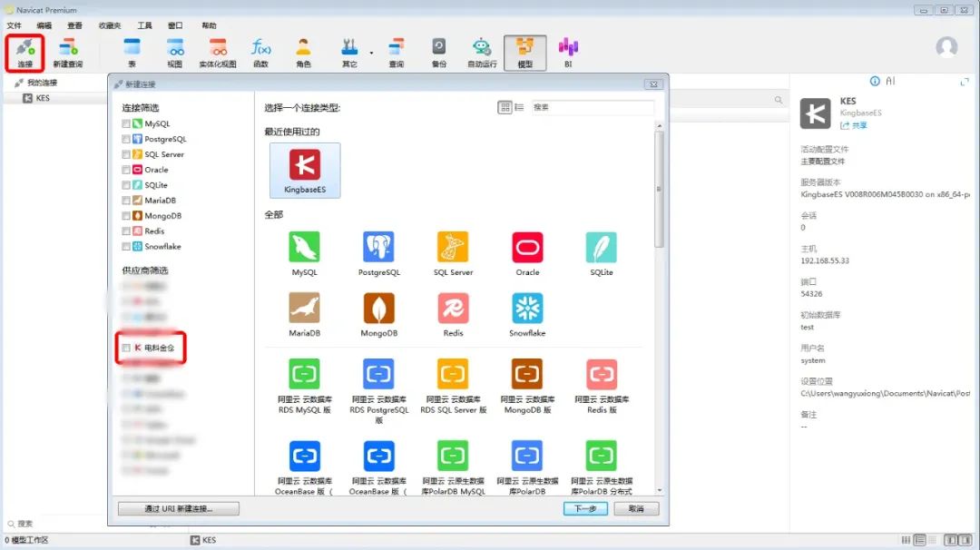Check the MariaDB filter checkbox
Image resolution: width=980 pixels, height=550 pixels.
pyautogui.click(x=126, y=201)
